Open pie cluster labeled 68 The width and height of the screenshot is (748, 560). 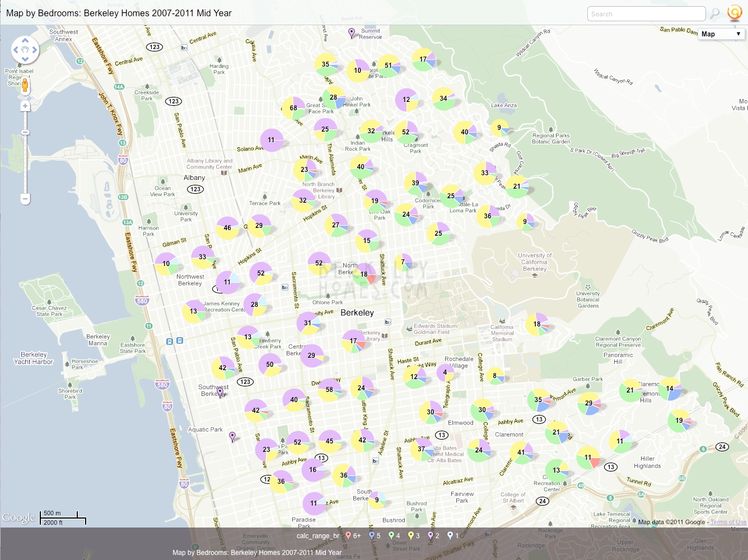coord(293,108)
